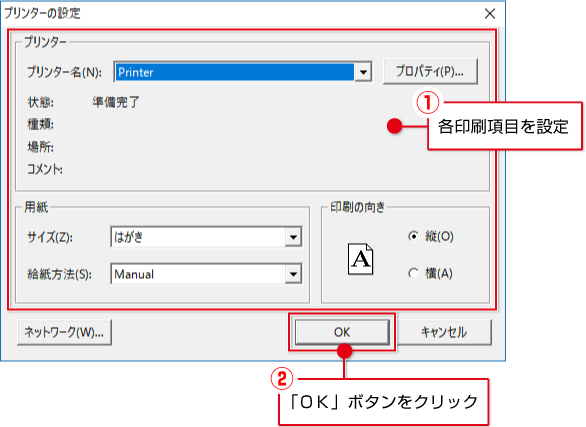Click the red circled number 2 marker

click(281, 379)
